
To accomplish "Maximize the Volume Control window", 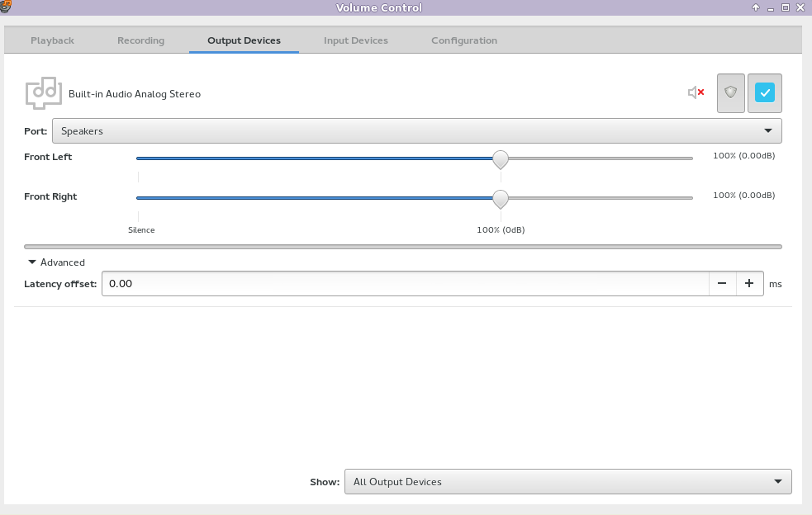I will (x=786, y=7).
